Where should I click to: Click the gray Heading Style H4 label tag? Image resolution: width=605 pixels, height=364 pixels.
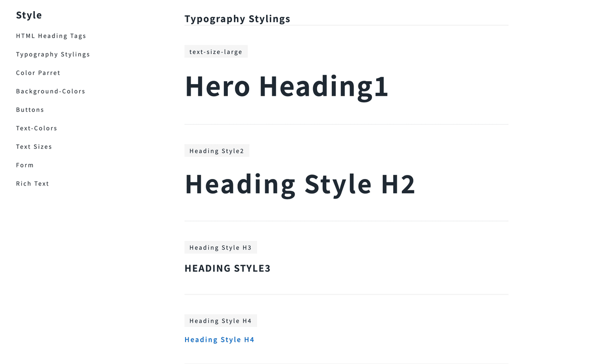point(220,321)
